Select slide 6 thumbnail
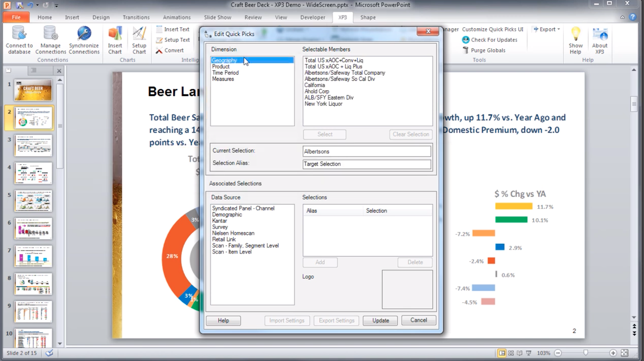The width and height of the screenshot is (644, 361). [x=33, y=229]
